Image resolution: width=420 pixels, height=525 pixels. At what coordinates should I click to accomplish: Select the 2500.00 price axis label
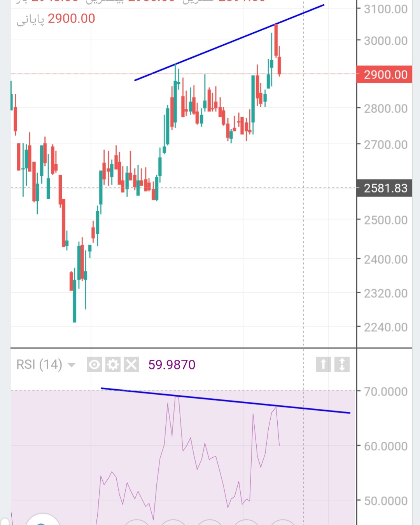coord(386,220)
